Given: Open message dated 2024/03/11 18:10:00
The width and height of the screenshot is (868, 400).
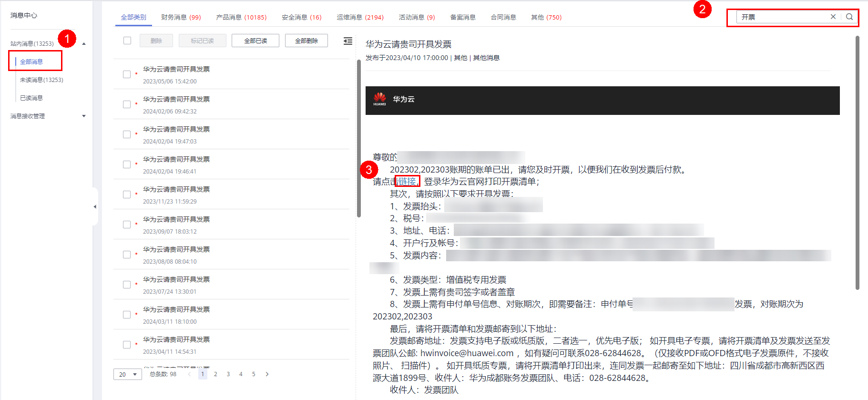Looking at the screenshot, I should coord(232,315).
